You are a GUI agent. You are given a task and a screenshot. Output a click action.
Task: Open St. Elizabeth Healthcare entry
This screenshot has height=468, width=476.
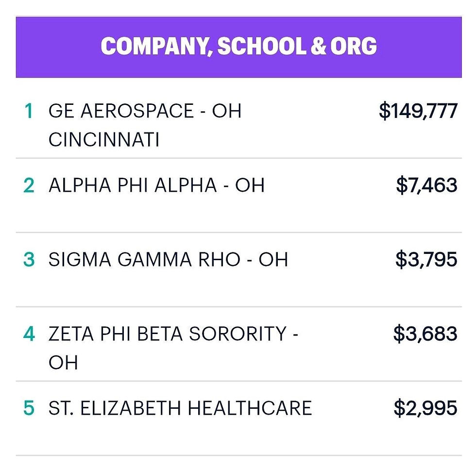[x=238, y=418]
